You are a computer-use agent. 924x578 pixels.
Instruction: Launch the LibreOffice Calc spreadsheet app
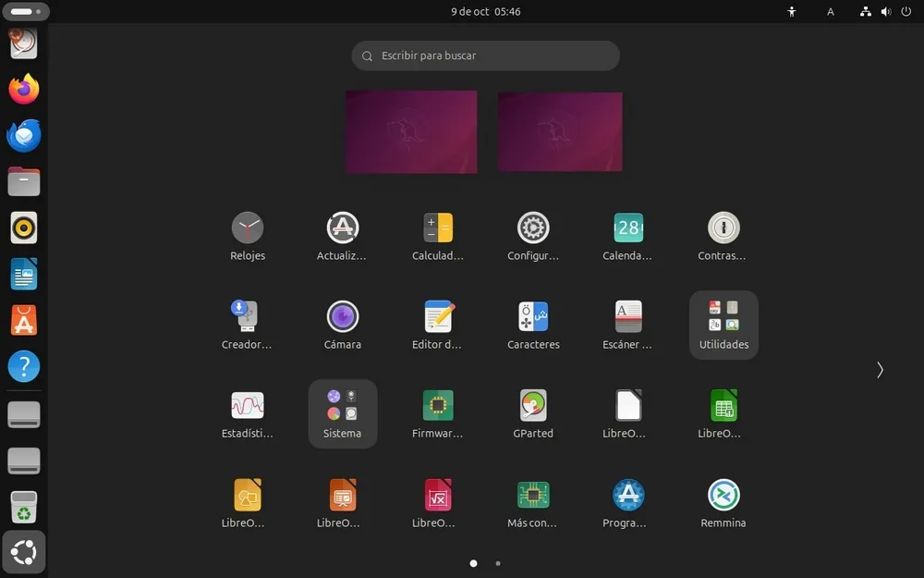[x=723, y=404]
